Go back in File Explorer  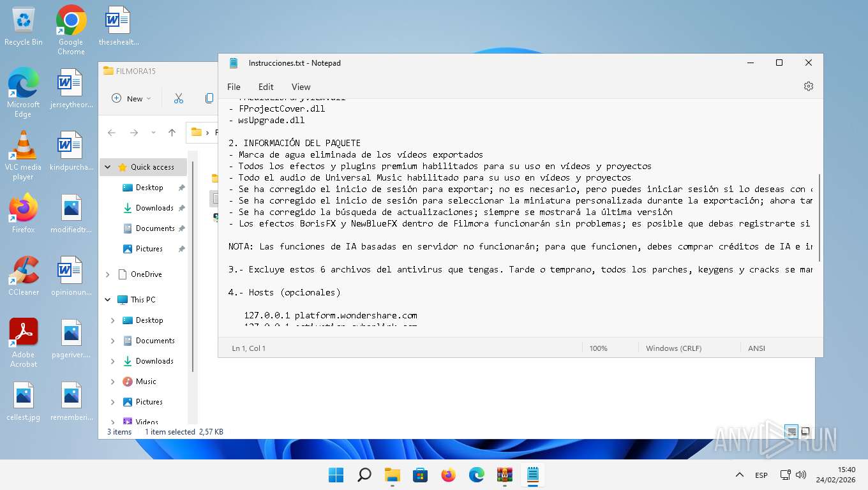point(112,133)
